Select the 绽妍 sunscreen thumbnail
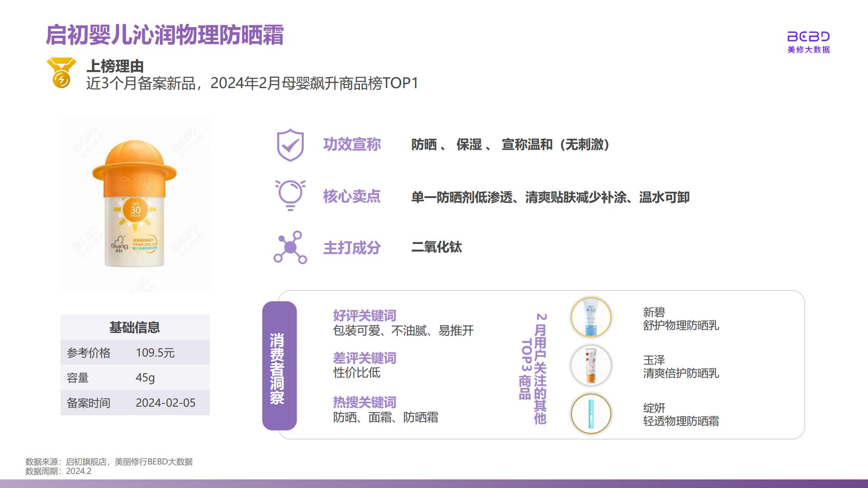This screenshot has height=488, width=868. pos(591,414)
